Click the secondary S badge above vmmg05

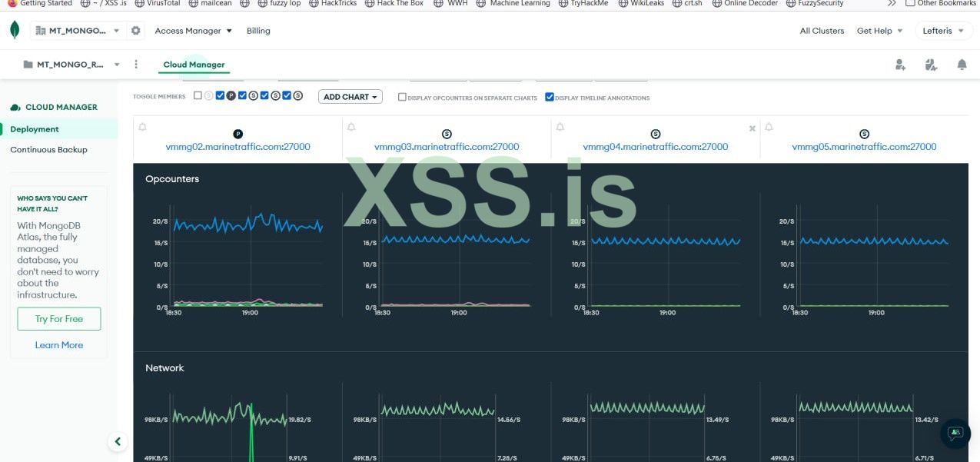pyautogui.click(x=864, y=134)
